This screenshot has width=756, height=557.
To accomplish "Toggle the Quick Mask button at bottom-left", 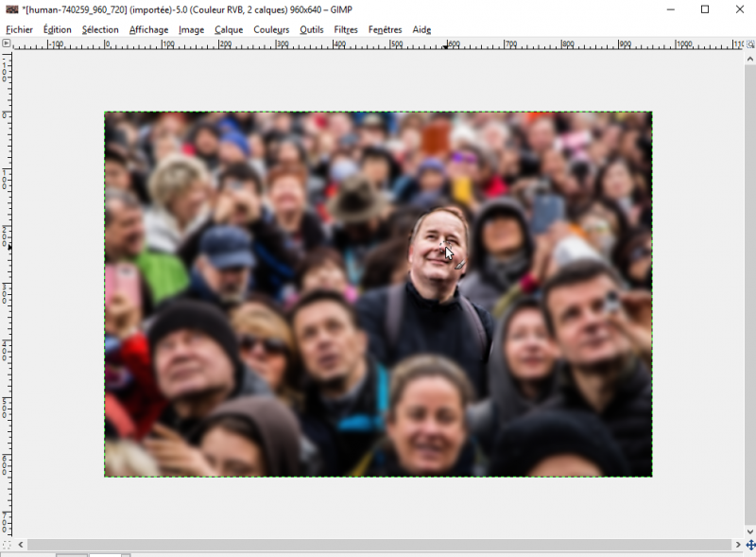I will [7, 545].
